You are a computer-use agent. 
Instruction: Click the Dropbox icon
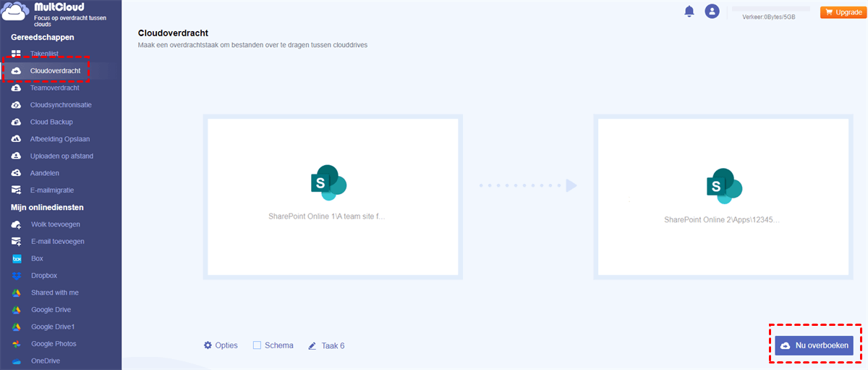point(16,276)
